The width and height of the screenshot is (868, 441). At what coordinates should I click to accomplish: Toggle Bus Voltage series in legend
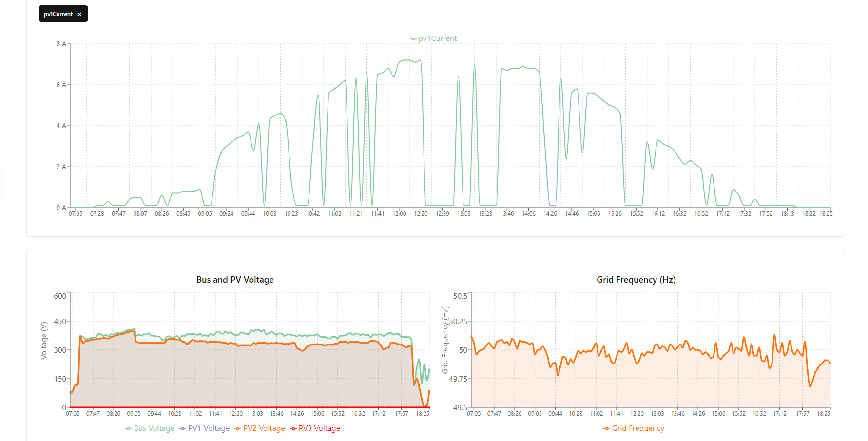point(150,428)
